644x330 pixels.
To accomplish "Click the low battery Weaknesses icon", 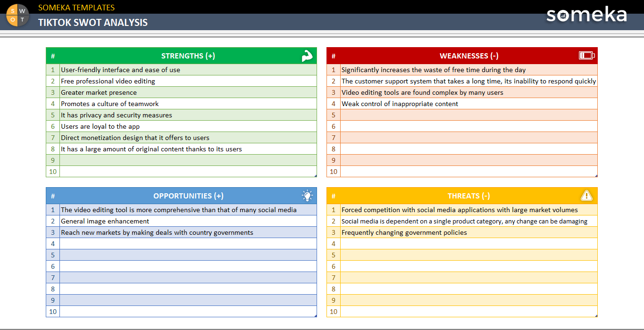I will 587,56.
